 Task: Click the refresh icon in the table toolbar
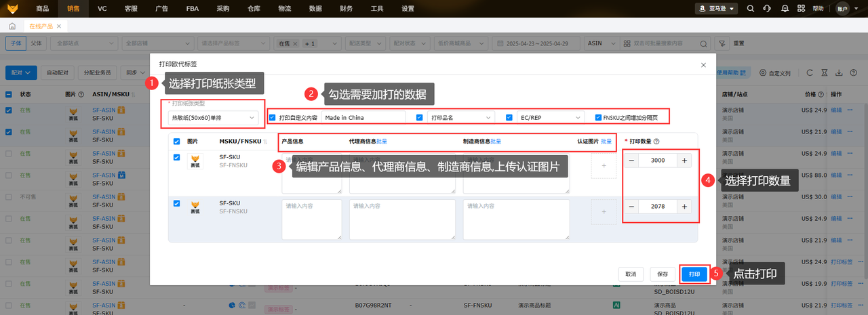click(x=808, y=72)
